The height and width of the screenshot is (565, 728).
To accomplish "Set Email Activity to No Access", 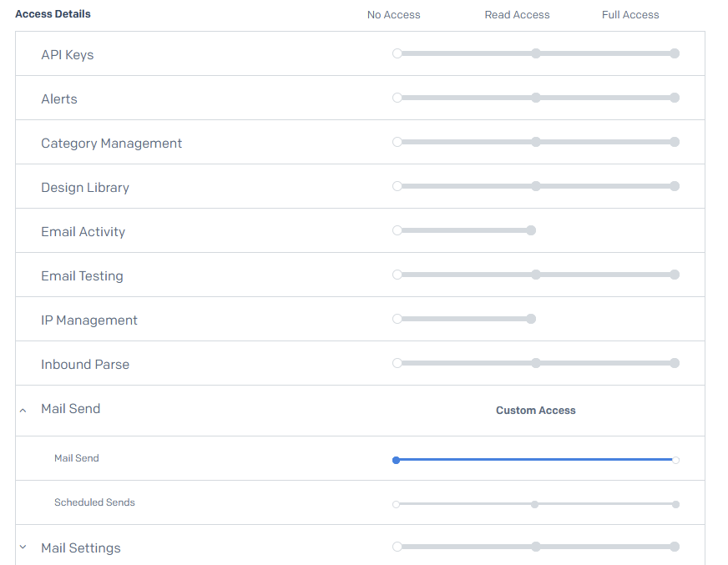I will click(397, 230).
